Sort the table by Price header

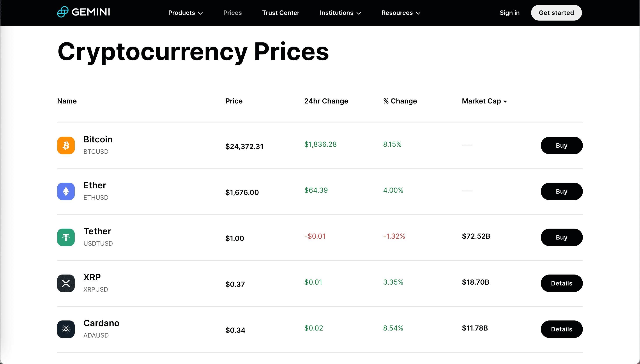coord(234,101)
